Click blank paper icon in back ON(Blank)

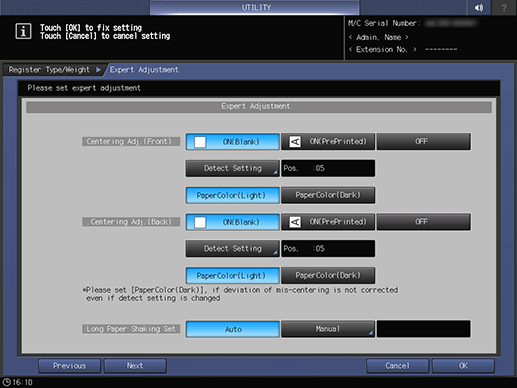coord(200,222)
